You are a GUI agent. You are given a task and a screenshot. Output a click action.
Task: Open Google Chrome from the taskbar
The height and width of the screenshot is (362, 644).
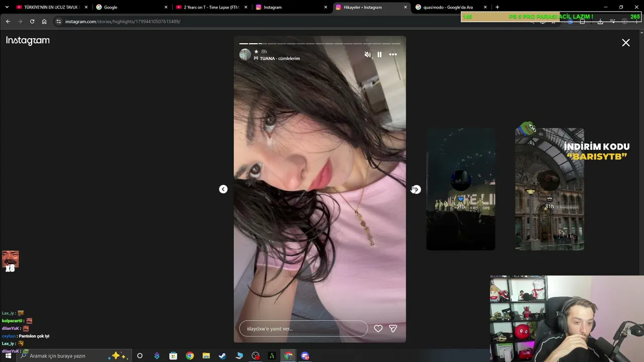pos(190,356)
